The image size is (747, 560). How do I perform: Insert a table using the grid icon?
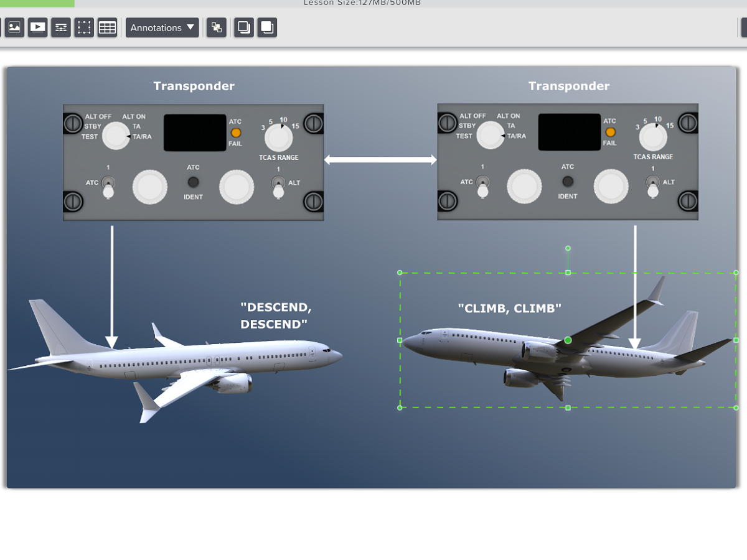(x=107, y=27)
